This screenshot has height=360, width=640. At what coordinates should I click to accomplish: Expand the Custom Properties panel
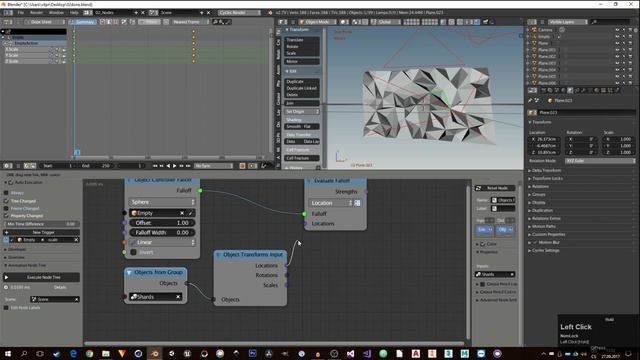pyautogui.click(x=548, y=235)
